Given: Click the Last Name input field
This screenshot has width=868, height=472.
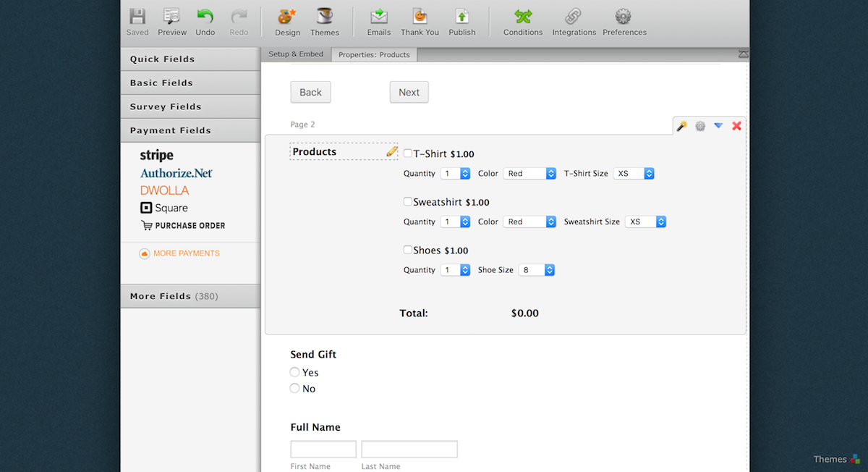Looking at the screenshot, I should click(x=409, y=449).
